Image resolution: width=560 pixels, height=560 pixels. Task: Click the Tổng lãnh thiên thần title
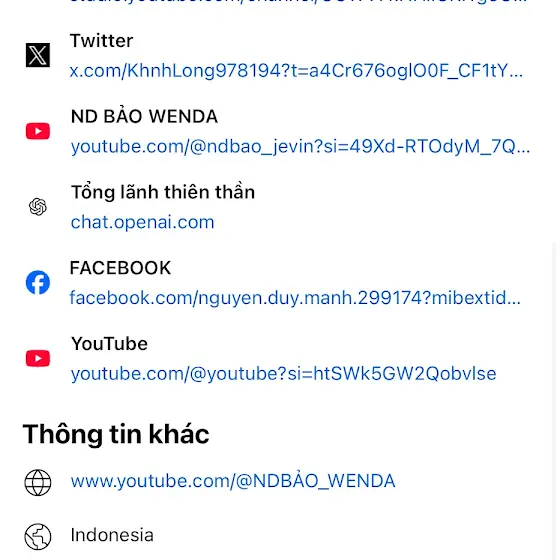[163, 192]
